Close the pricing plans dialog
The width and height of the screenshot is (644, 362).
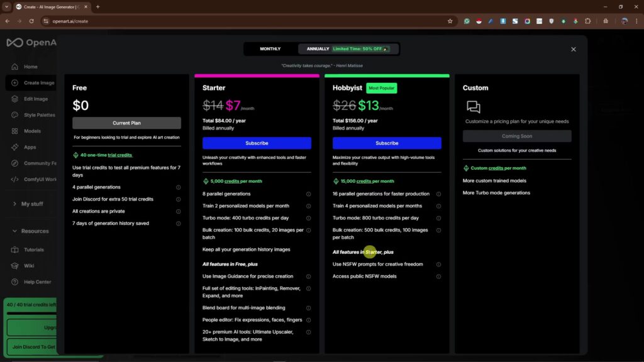coord(574,49)
